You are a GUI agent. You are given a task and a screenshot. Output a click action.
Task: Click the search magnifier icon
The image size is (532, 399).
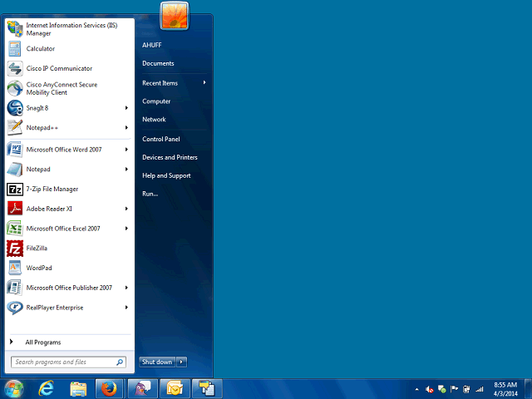(120, 362)
